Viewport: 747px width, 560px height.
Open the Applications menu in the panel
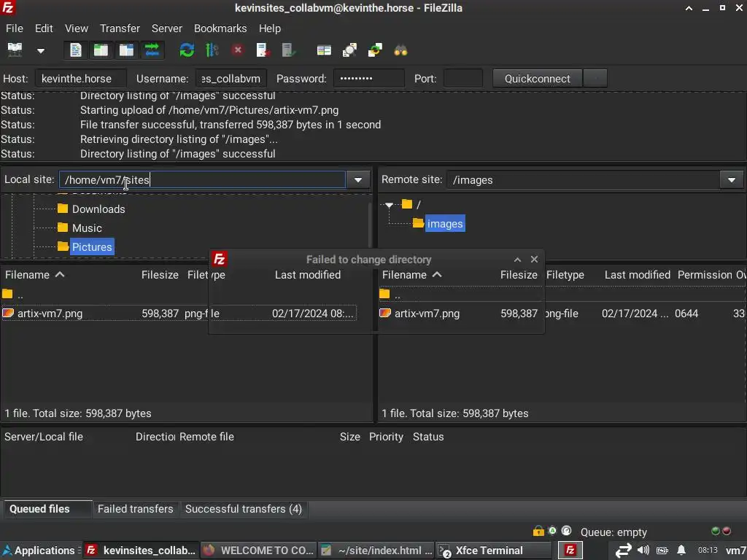(x=40, y=551)
